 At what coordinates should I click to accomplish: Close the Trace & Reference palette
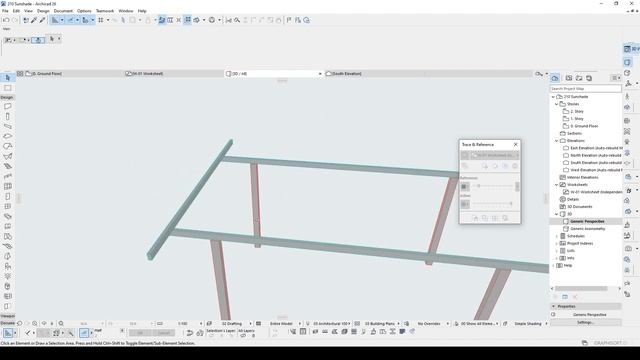[x=516, y=144]
